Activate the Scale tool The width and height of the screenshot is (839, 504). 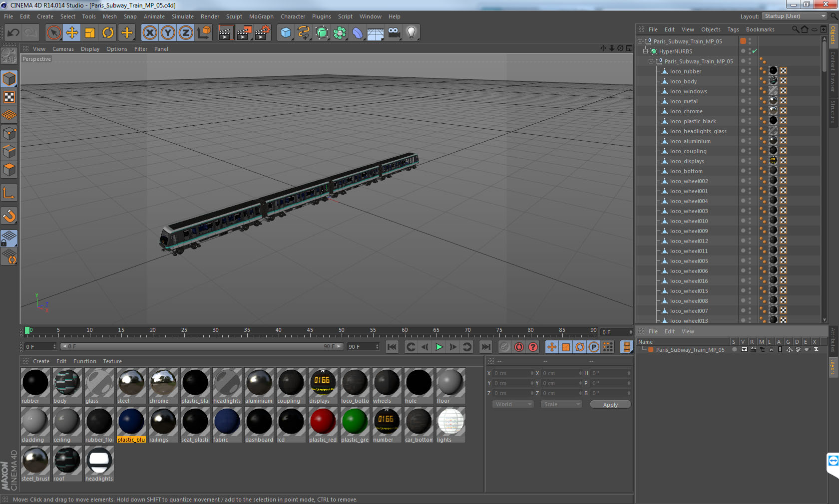pyautogui.click(x=90, y=33)
